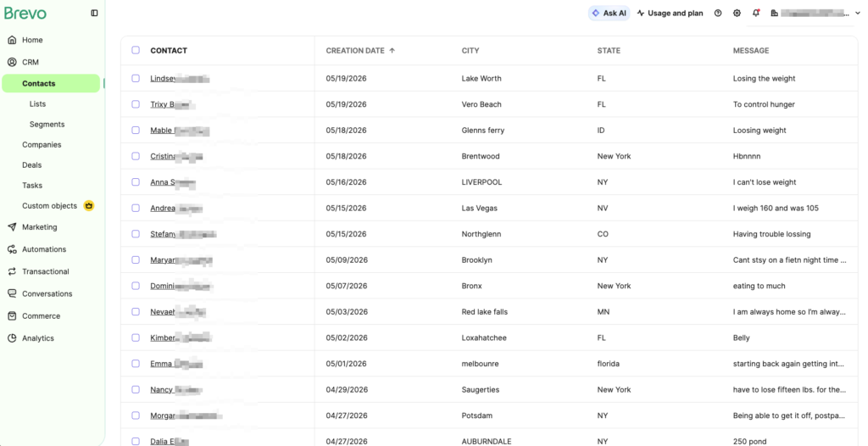Screen dimensions: 868x446
Task: Click the Analytics pie chart icon
Action: tap(12, 338)
